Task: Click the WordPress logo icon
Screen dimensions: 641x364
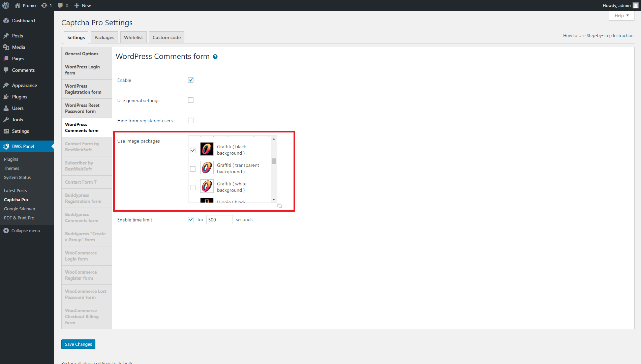Action: 6,5
